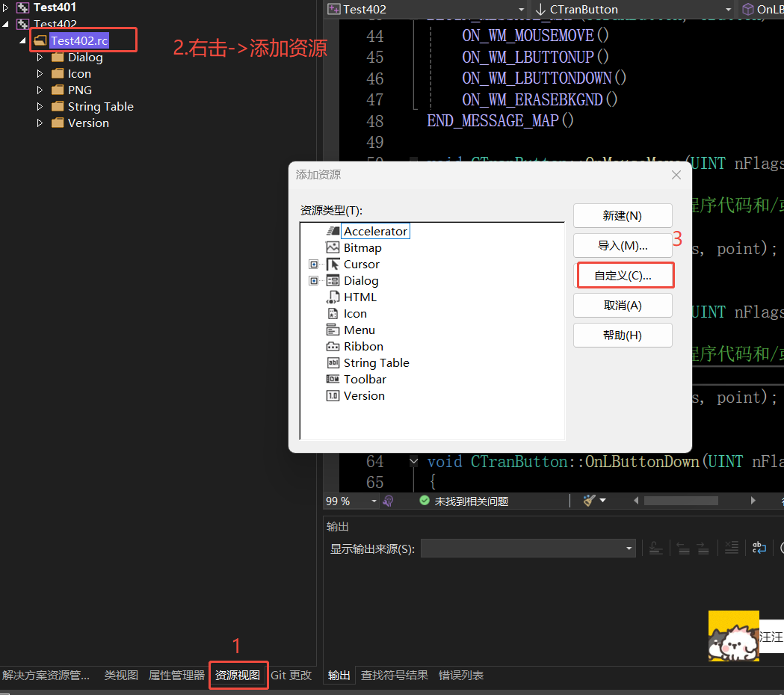Click the 新建(N) button
The width and height of the screenshot is (784, 695).
point(623,215)
